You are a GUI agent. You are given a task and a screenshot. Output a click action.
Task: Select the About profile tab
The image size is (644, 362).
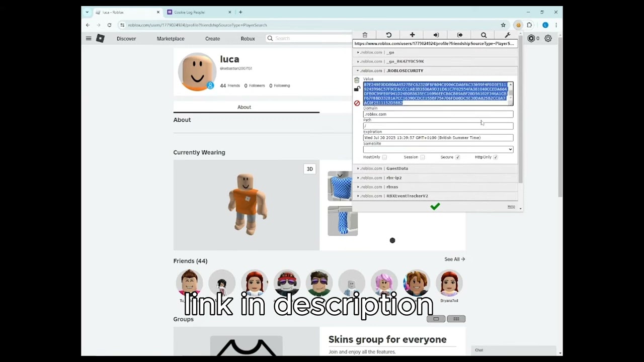tap(245, 107)
